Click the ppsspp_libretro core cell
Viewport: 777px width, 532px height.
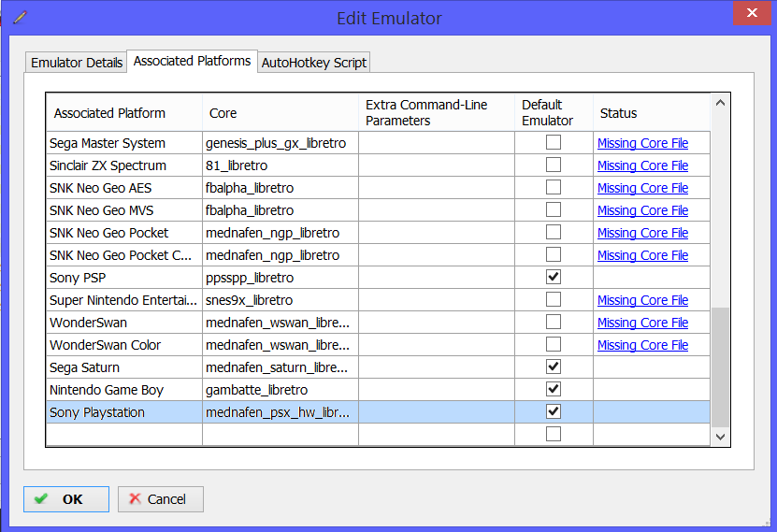[x=281, y=278]
